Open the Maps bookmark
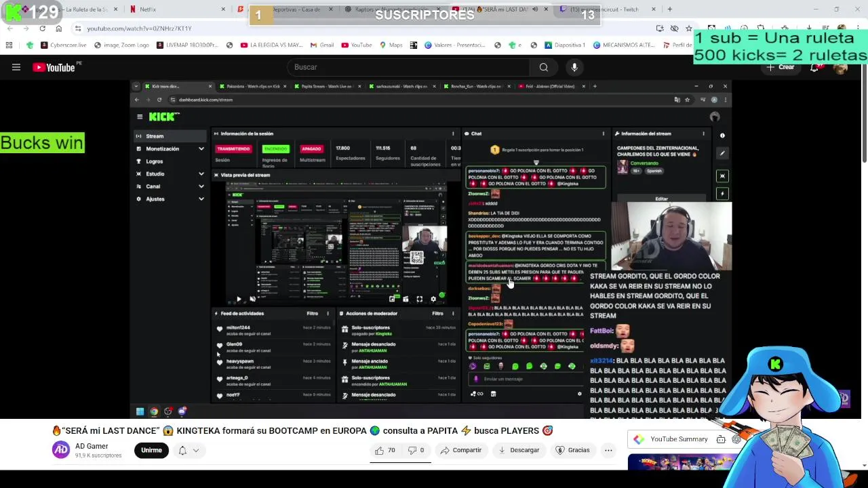Screen dimensions: 868x488 (x=391, y=45)
